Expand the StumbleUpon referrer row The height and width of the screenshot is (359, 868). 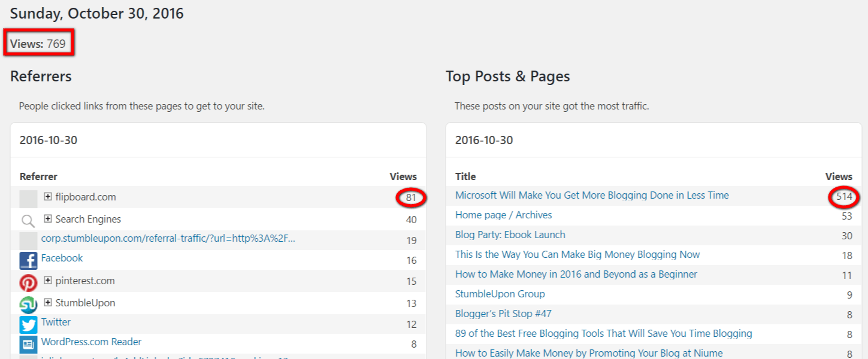[x=48, y=302]
